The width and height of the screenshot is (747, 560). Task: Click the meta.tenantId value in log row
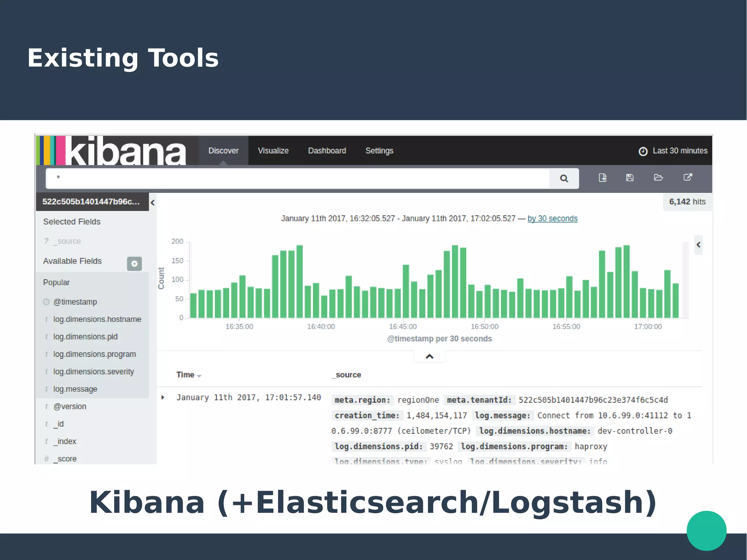pyautogui.click(x=593, y=400)
